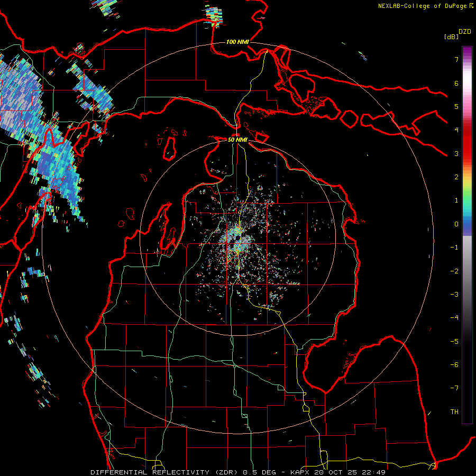The height and width of the screenshot is (476, 476).
Task: Click the KAPX radar site center on the map
Action: coord(237,239)
